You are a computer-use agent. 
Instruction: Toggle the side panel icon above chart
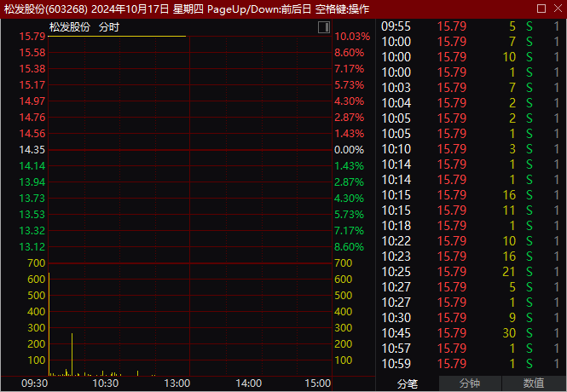pos(323,27)
